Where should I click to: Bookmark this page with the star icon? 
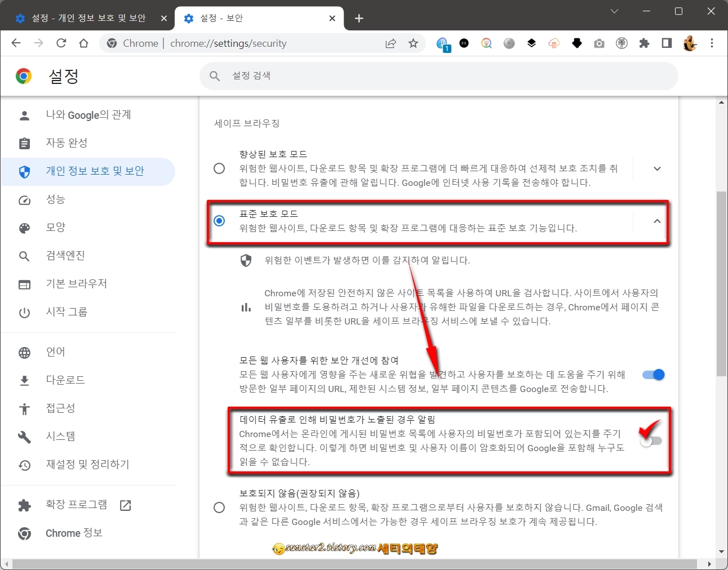pos(414,43)
